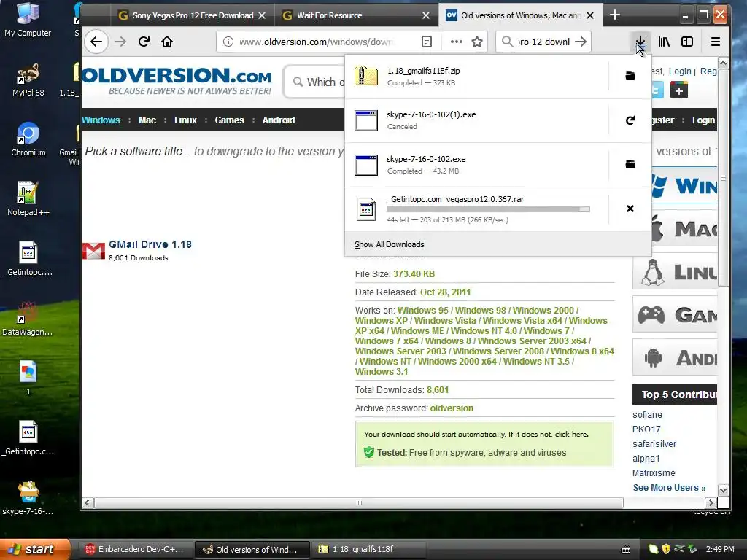Image resolution: width=747 pixels, height=560 pixels.
Task: Click the dark plus icon in site header
Action: pyautogui.click(x=679, y=90)
